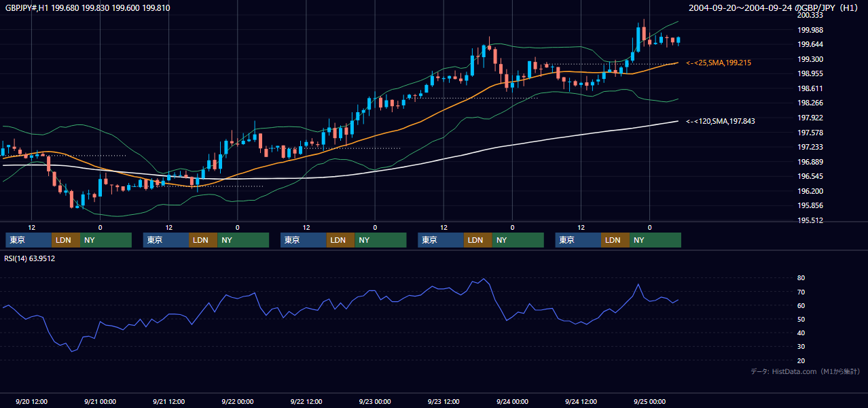Click the RSI axis level 40
The width and height of the screenshot is (868, 408).
[801, 333]
